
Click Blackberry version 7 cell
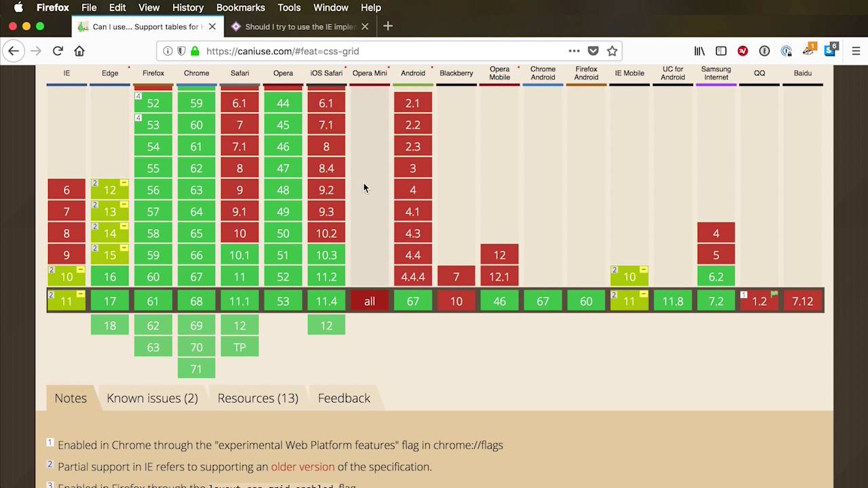456,277
